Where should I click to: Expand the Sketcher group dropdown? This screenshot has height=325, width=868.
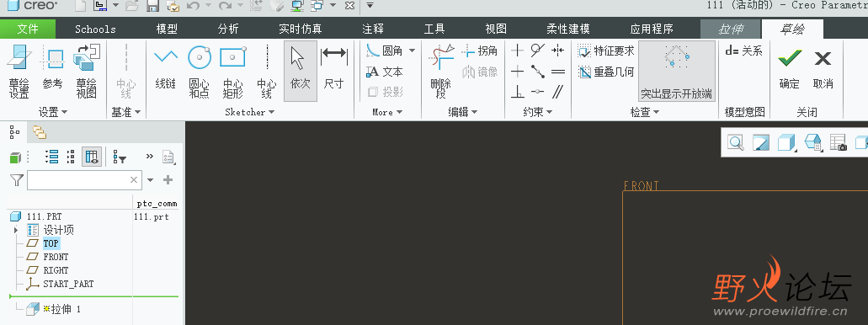[x=250, y=112]
